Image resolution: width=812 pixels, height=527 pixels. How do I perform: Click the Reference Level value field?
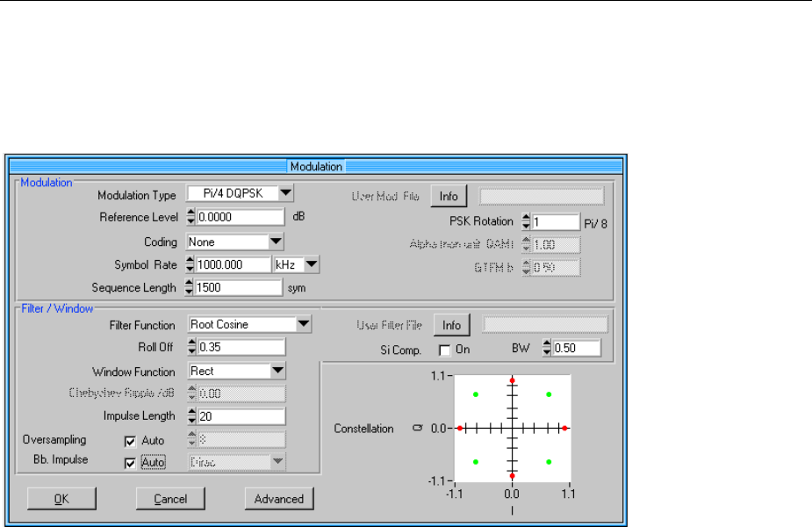point(241,217)
